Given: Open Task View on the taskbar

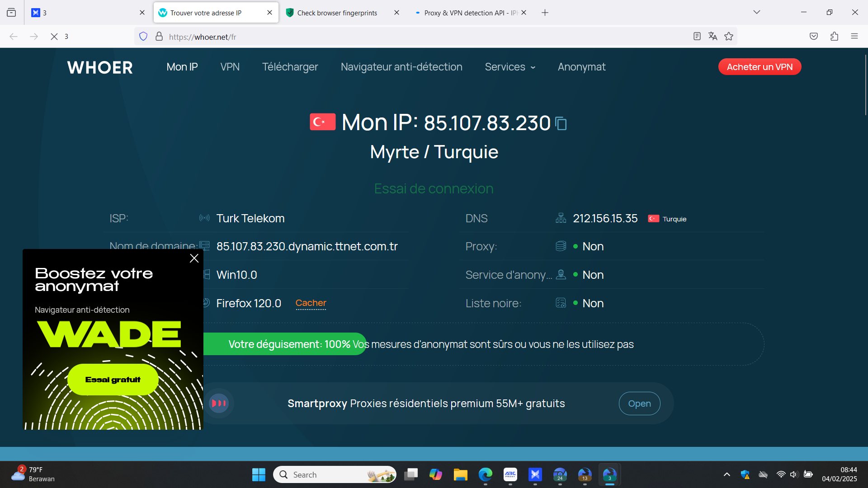Looking at the screenshot, I should click(x=410, y=474).
